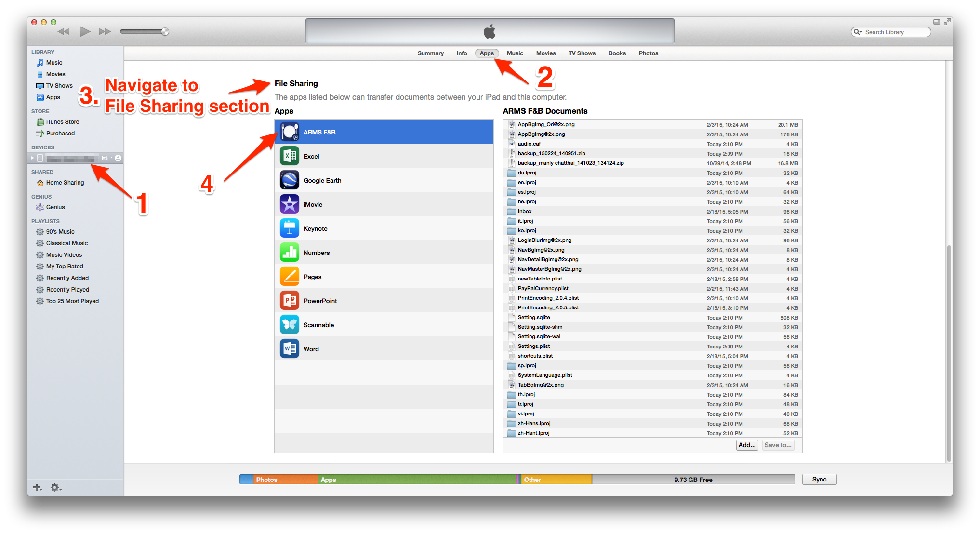Image resolution: width=980 pixels, height=534 pixels.
Task: Select the Setting.sqlite file
Action: 653,317
